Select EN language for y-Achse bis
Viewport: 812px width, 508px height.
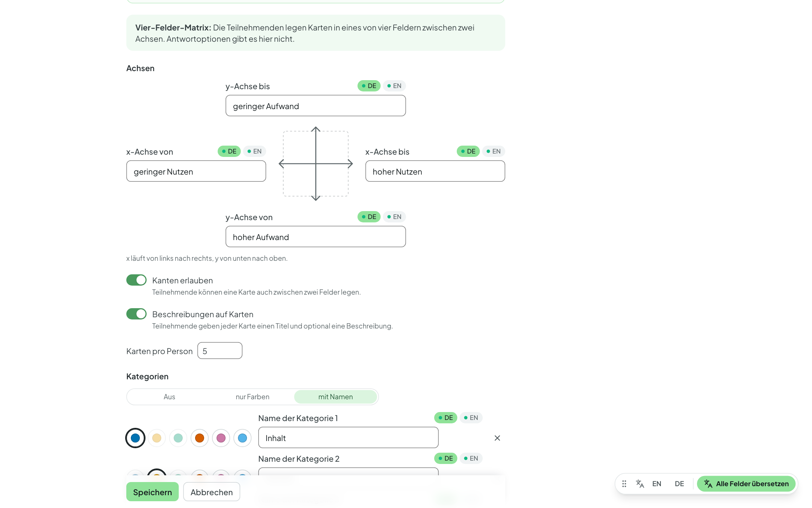click(394, 86)
